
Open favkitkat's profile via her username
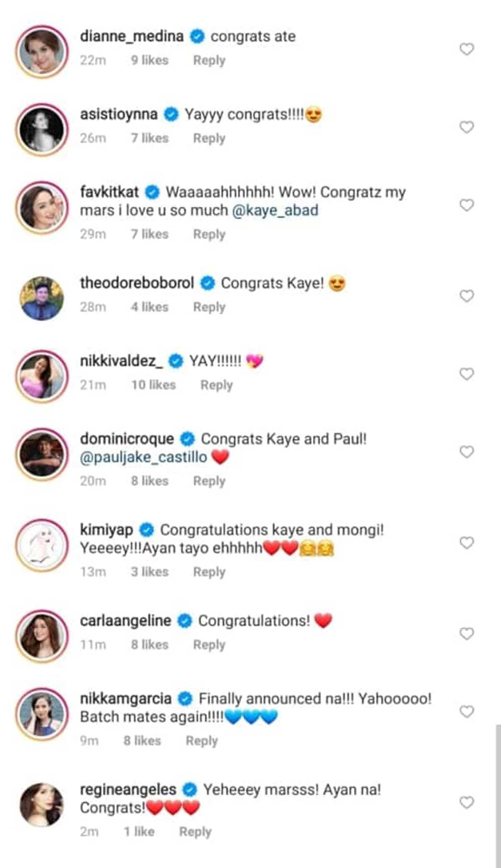click(109, 192)
